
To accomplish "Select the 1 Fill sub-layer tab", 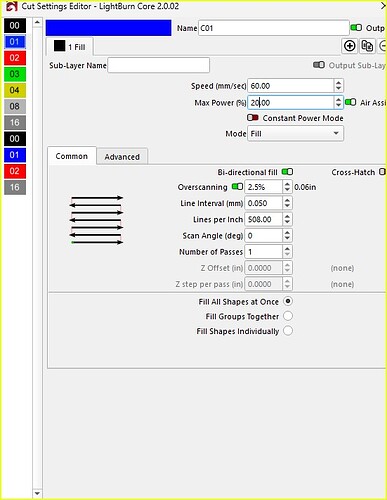I will coord(69,46).
